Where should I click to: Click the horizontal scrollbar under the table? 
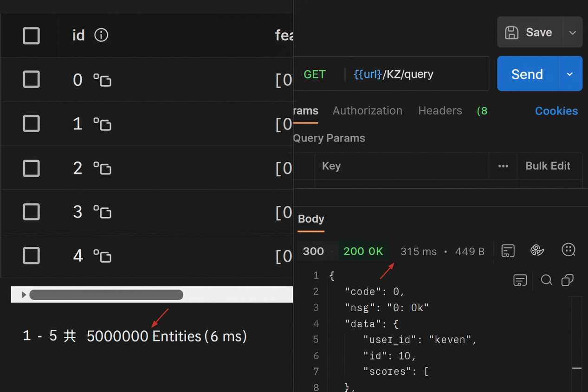point(106,295)
